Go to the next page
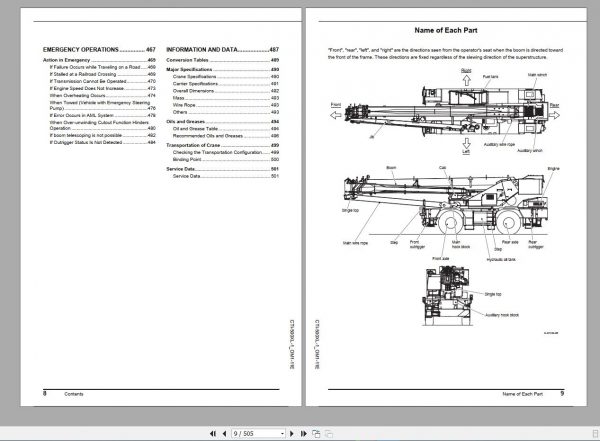 (x=292, y=433)
